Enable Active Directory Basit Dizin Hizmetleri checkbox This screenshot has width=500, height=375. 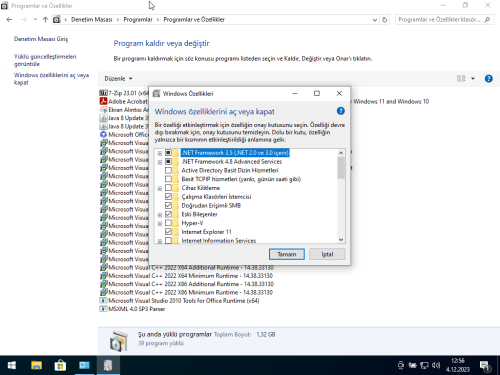(x=168, y=170)
